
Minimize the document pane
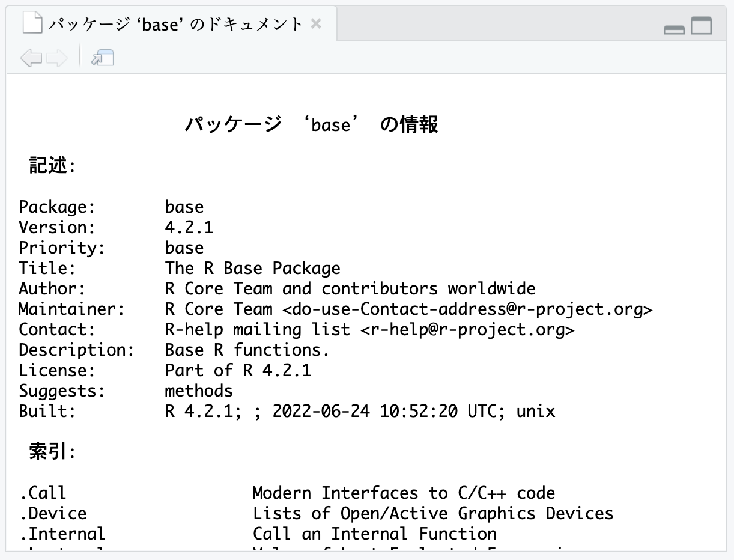tap(674, 29)
